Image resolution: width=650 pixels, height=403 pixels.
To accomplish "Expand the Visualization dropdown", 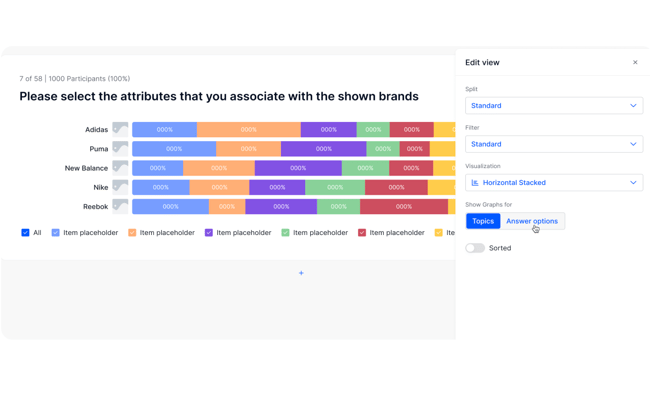I will click(553, 183).
